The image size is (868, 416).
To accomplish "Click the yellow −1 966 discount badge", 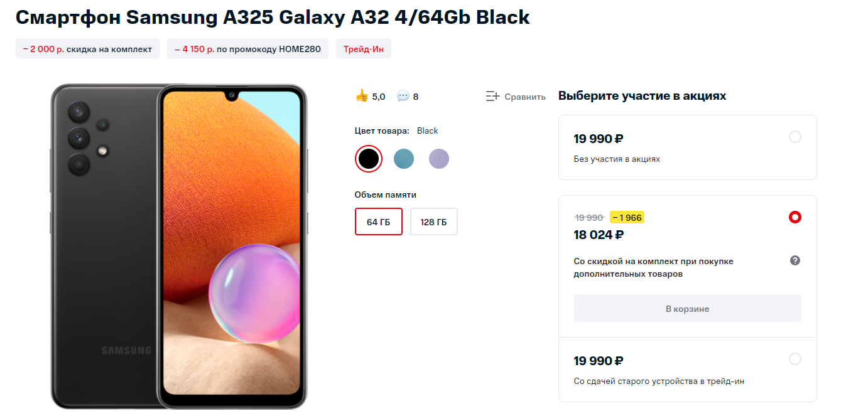I will point(627,218).
